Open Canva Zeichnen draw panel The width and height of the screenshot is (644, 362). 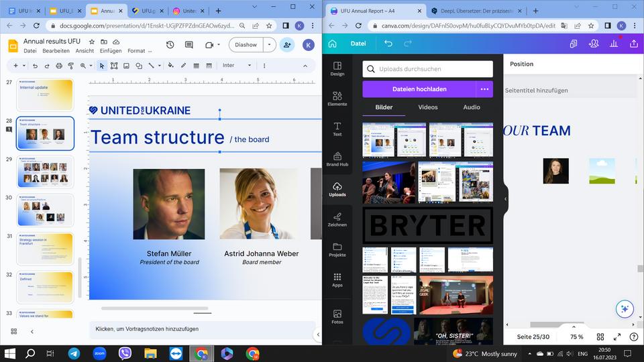click(337, 219)
